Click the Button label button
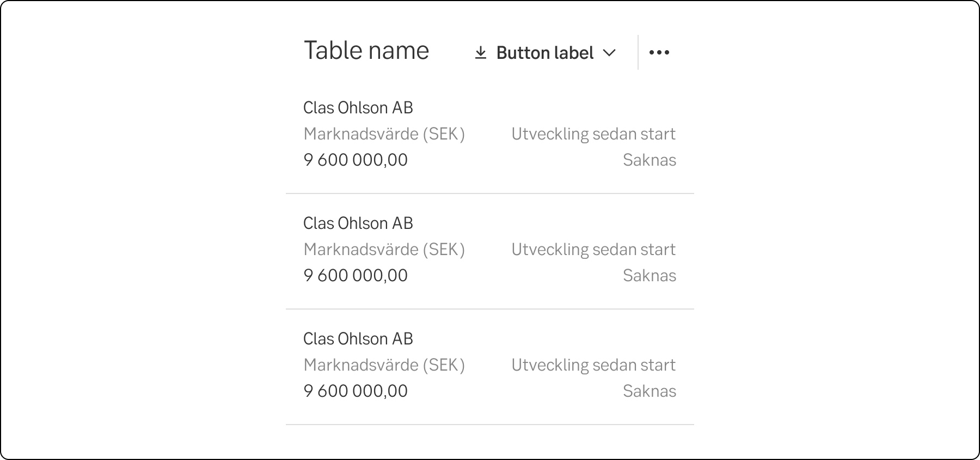980x460 pixels. coord(544,52)
